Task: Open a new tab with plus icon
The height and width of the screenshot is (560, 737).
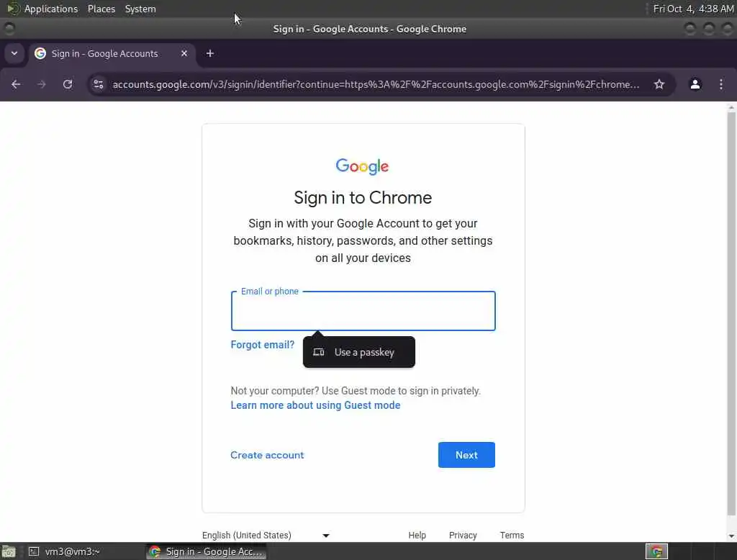Action: (x=210, y=53)
